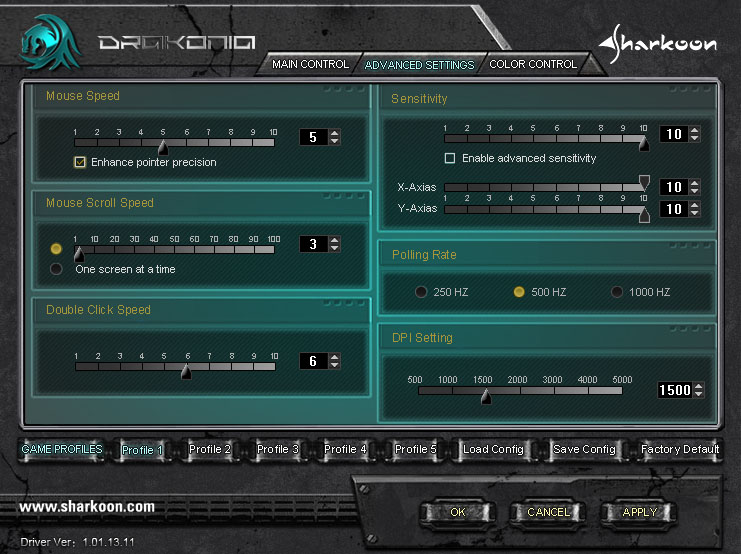Click X-Axias value field
The image size is (741, 554).
pos(674,187)
